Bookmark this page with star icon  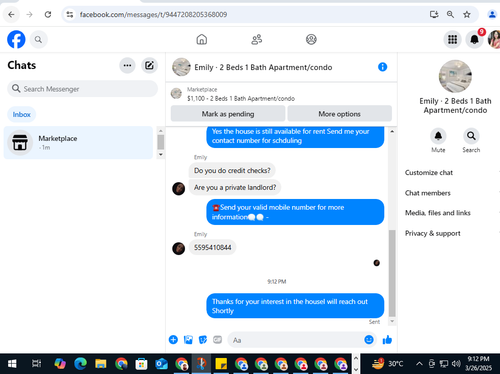click(467, 14)
